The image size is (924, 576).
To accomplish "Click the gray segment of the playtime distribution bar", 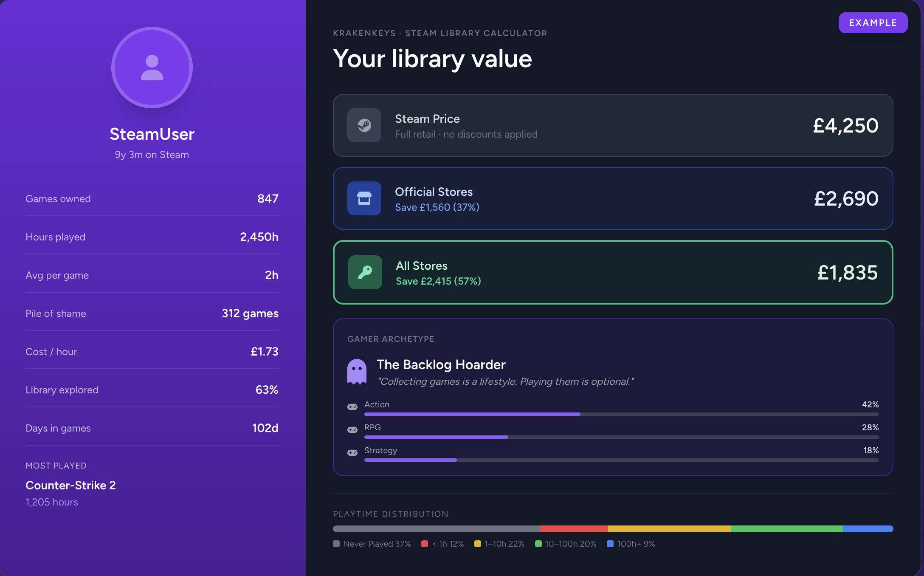I will point(437,529).
